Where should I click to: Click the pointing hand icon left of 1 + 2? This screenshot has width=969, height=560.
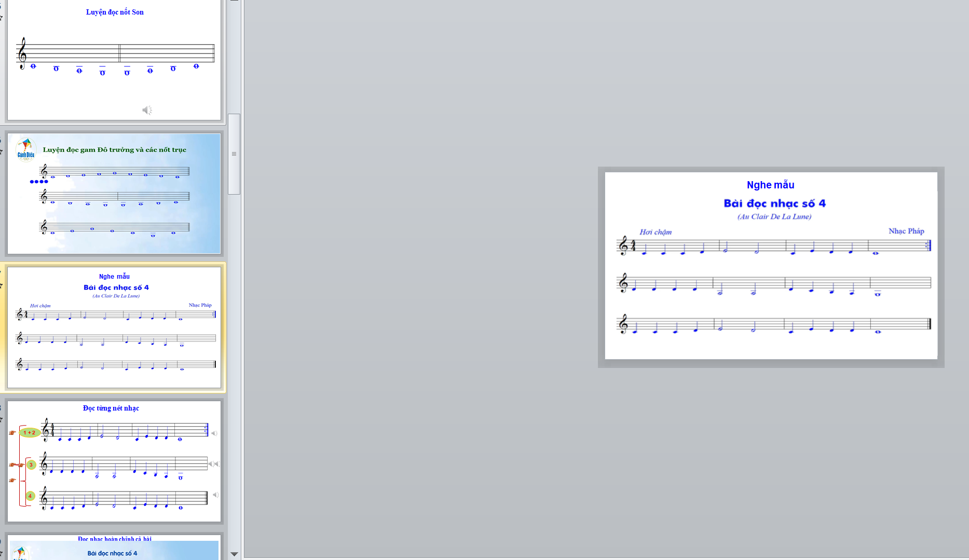(x=12, y=432)
